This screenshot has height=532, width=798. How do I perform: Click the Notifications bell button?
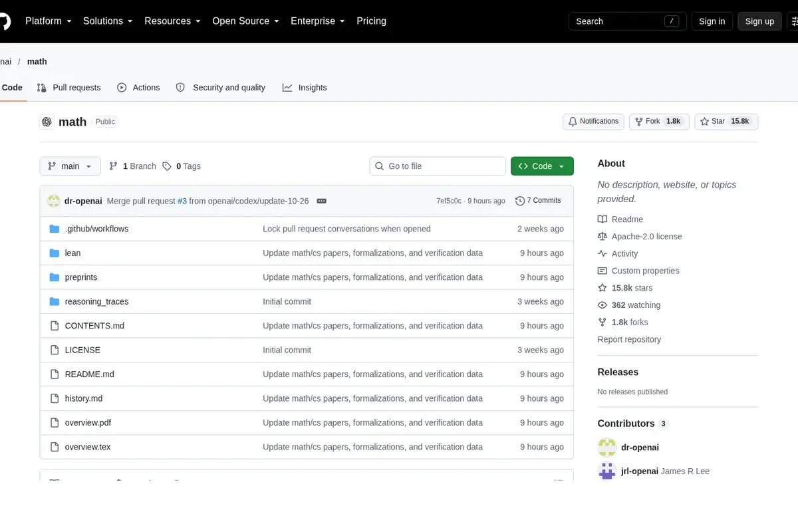coord(593,122)
